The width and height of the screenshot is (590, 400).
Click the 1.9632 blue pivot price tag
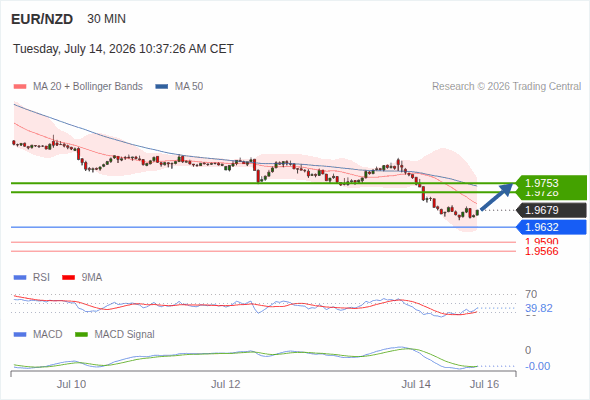tap(551, 227)
